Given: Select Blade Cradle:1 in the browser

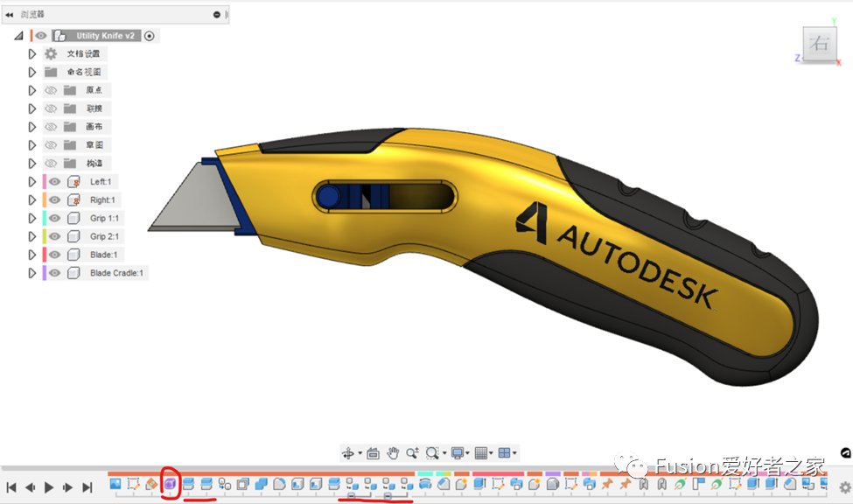Looking at the screenshot, I should pos(117,273).
